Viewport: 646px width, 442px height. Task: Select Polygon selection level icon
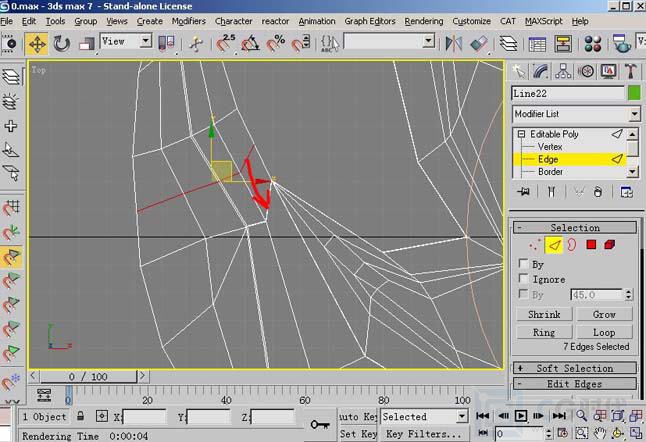(591, 245)
